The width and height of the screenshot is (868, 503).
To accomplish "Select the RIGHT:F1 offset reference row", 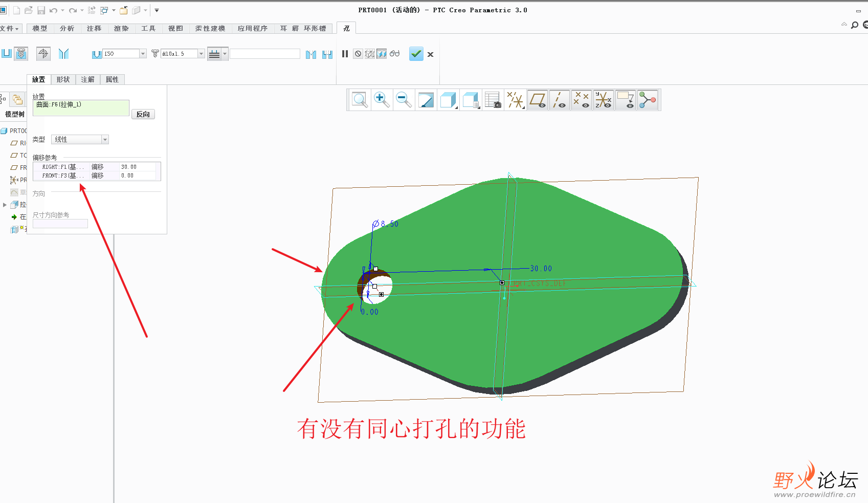I will (x=64, y=167).
